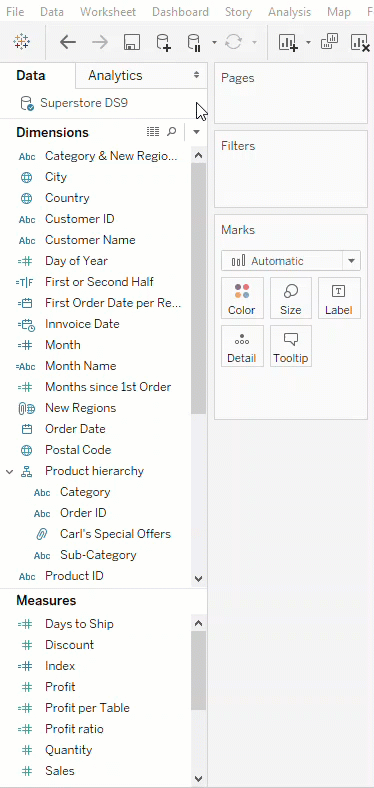Click Dimensions scrollbar up arrow

[x=199, y=155]
